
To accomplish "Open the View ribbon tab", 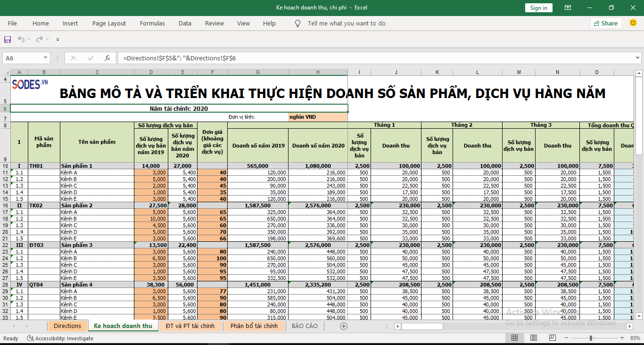I will click(x=243, y=23).
